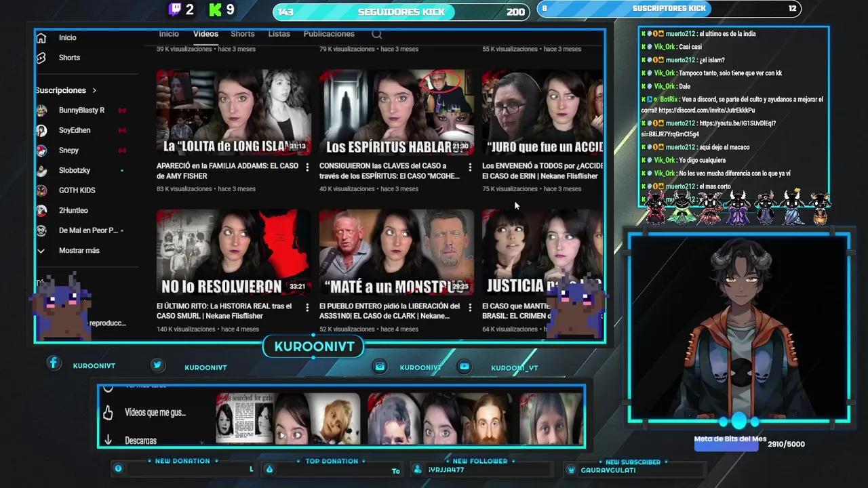Open 2Huntleo channel avatar
The height and width of the screenshot is (488, 868).
pyautogui.click(x=42, y=211)
